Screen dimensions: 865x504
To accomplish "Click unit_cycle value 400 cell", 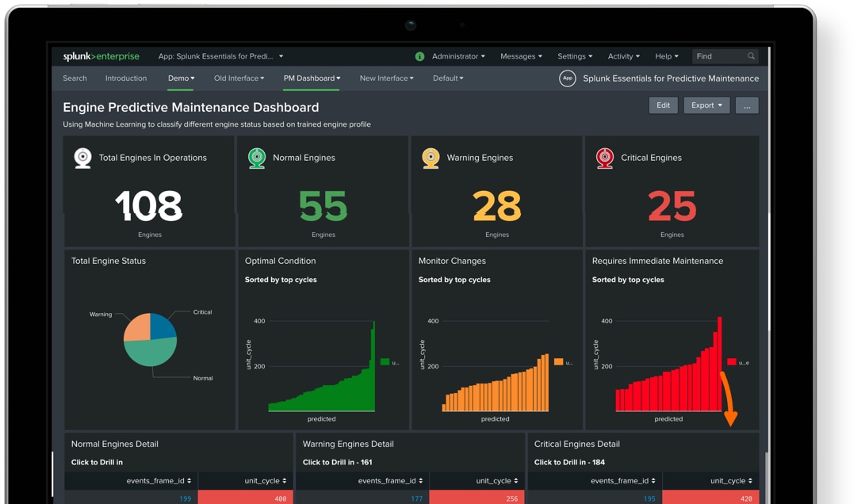I will tap(246, 498).
